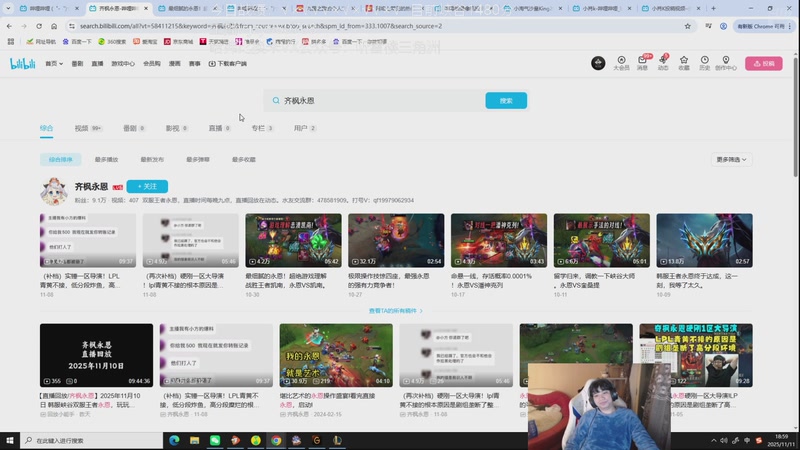Open the 直播回放 2025年11月10日 video thumbnail
This screenshot has width=800, height=450.
tap(96, 355)
